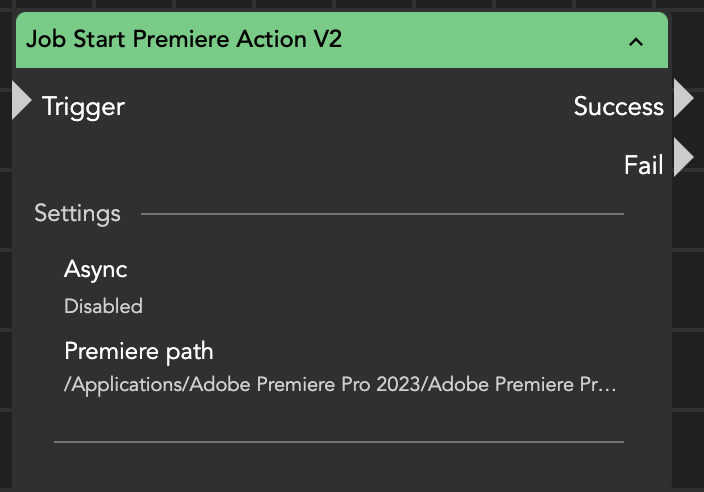704x492 pixels.
Task: Click empty node area below bottom divider
Action: tap(338, 468)
